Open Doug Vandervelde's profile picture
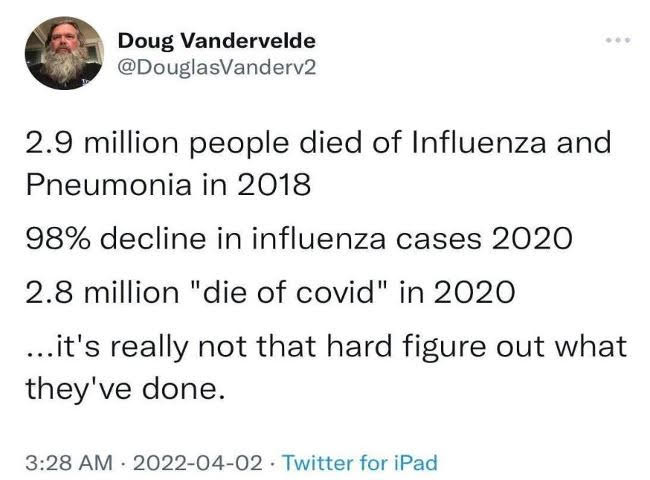Viewport: 650px width, 480px height. [64, 53]
